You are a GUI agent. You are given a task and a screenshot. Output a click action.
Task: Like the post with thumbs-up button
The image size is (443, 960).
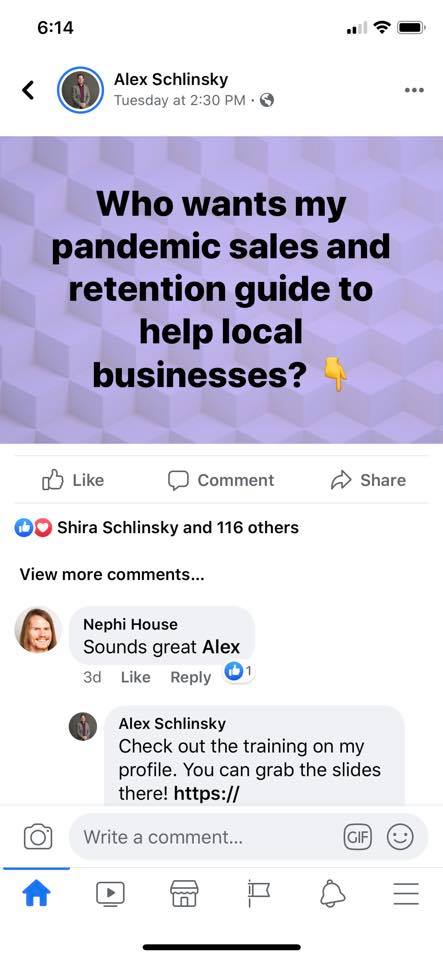click(73, 481)
